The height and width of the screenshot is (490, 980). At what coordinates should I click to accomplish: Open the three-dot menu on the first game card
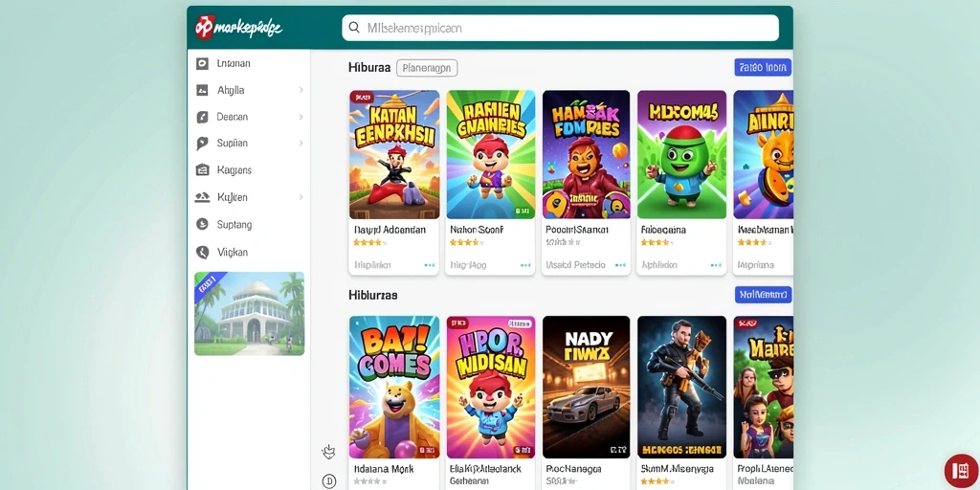(430, 265)
